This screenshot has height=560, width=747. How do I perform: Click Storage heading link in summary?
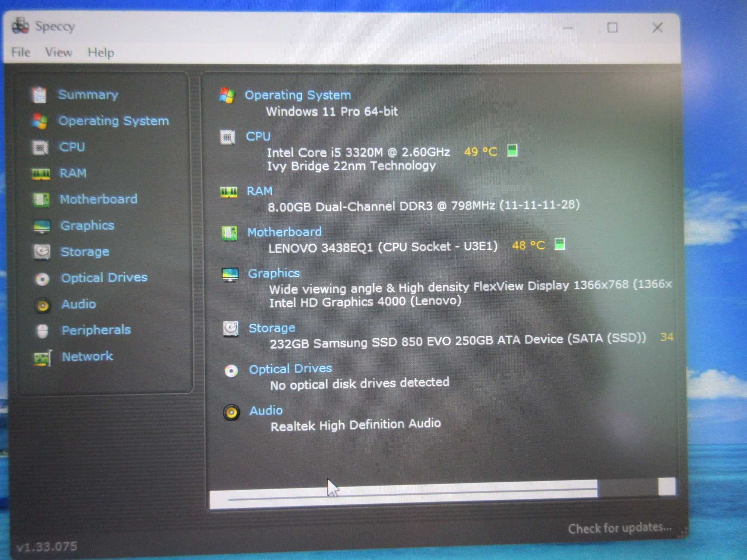click(x=272, y=328)
